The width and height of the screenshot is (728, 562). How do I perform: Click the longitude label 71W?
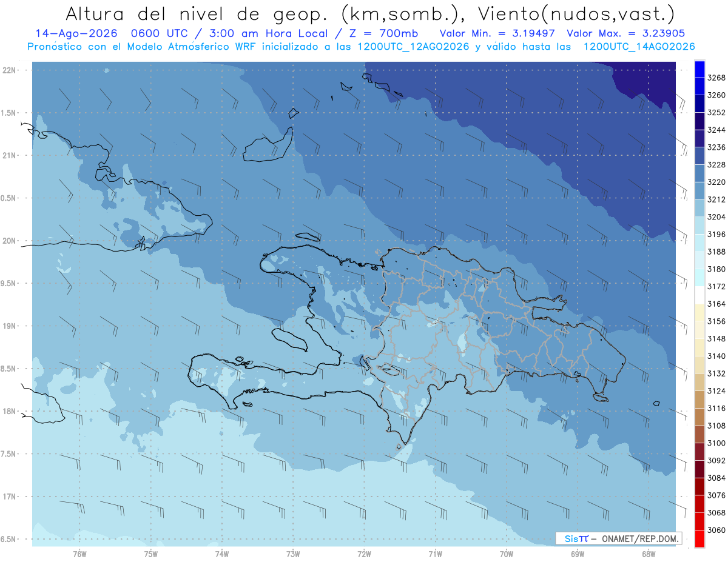pos(435,555)
